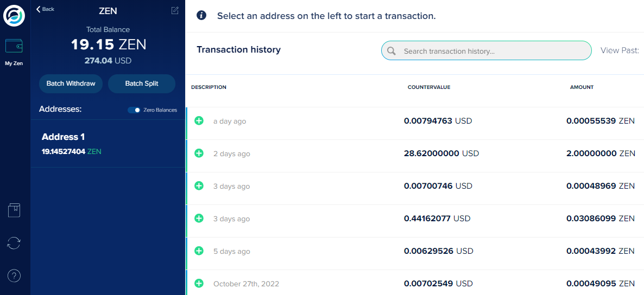This screenshot has width=644, height=295.
Task: Open the help question mark icon
Action: pos(14,275)
